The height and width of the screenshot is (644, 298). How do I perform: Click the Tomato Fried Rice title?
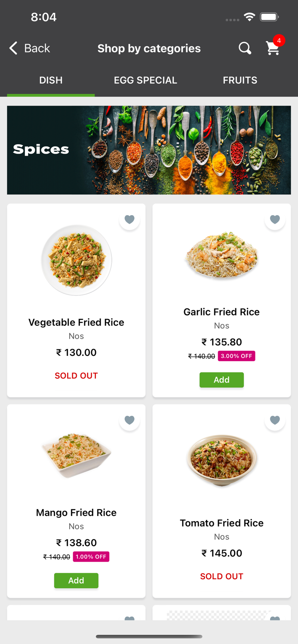pos(221,523)
